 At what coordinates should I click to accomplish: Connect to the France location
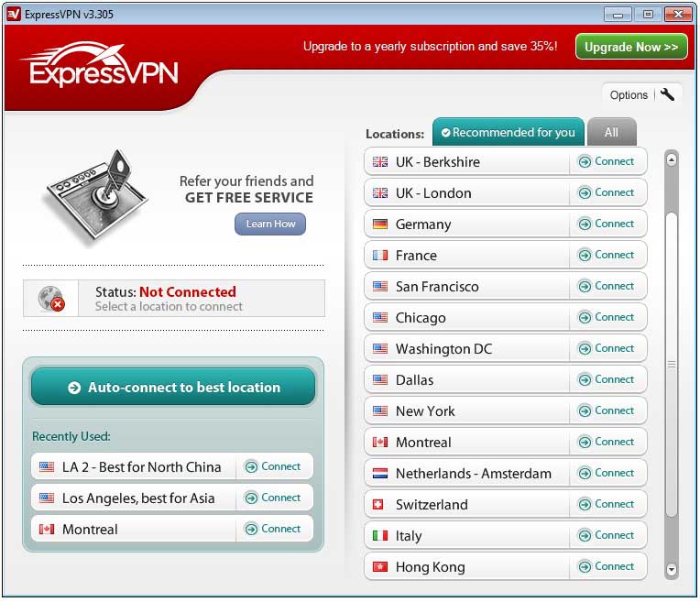607,256
